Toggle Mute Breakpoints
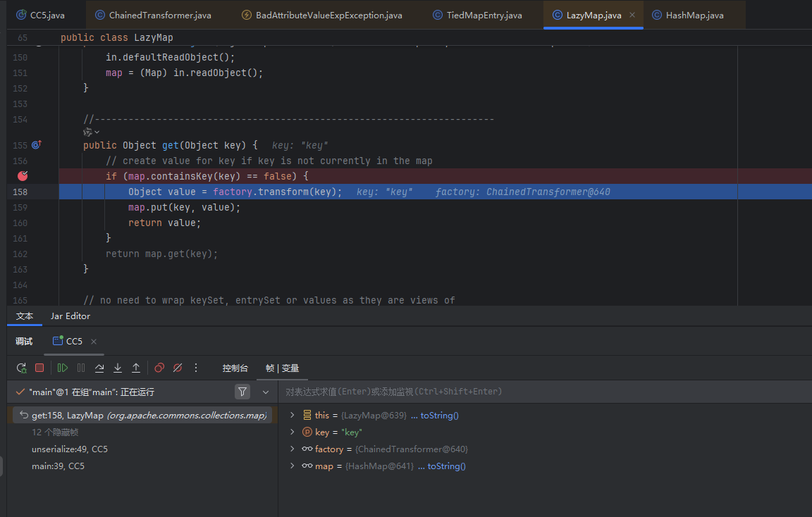Image resolution: width=812 pixels, height=517 pixels. (178, 368)
